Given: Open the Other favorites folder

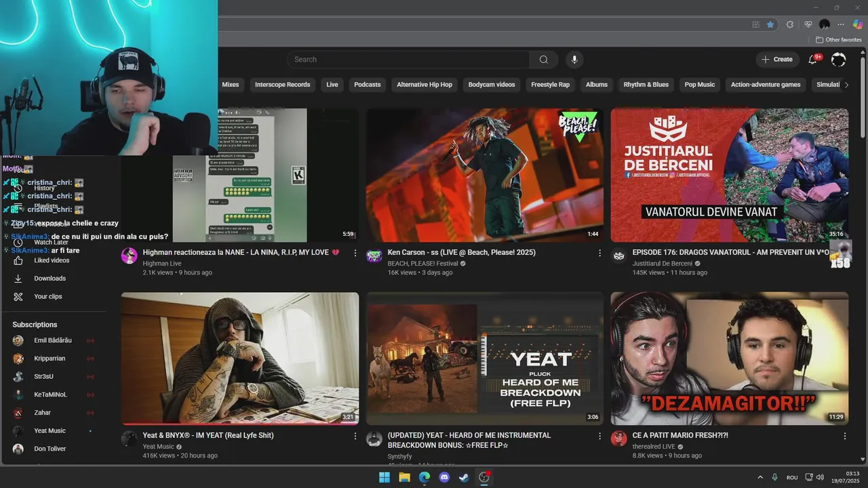Looking at the screenshot, I should (838, 40).
